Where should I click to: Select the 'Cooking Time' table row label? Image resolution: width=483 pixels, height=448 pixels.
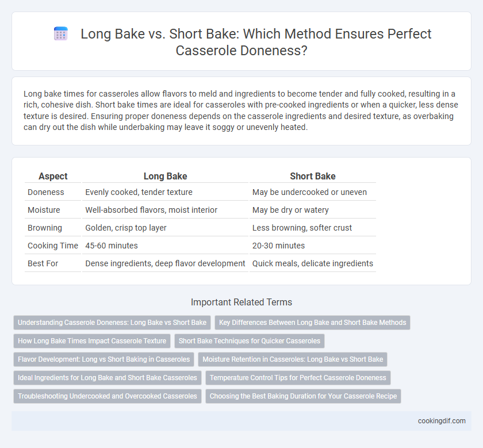[53, 246]
